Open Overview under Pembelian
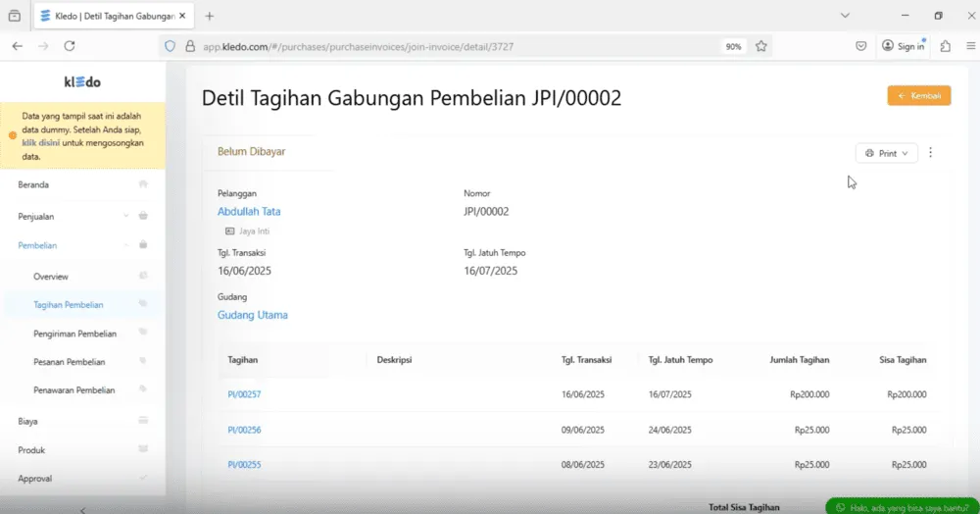980x514 pixels. 51,277
